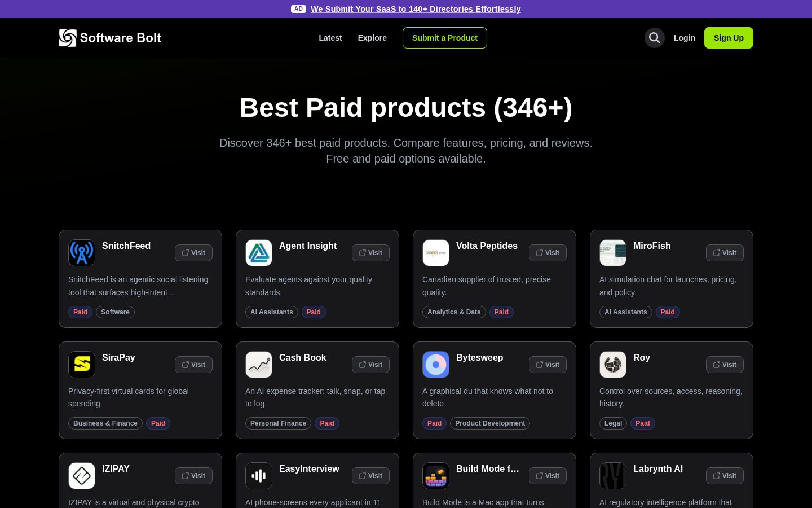
Task: Select the Business & Finance tag
Action: (x=105, y=423)
